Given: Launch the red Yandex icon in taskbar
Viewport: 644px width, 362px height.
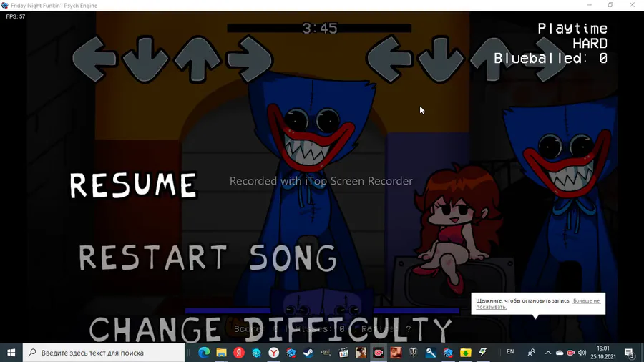Looking at the screenshot, I should 238,353.
